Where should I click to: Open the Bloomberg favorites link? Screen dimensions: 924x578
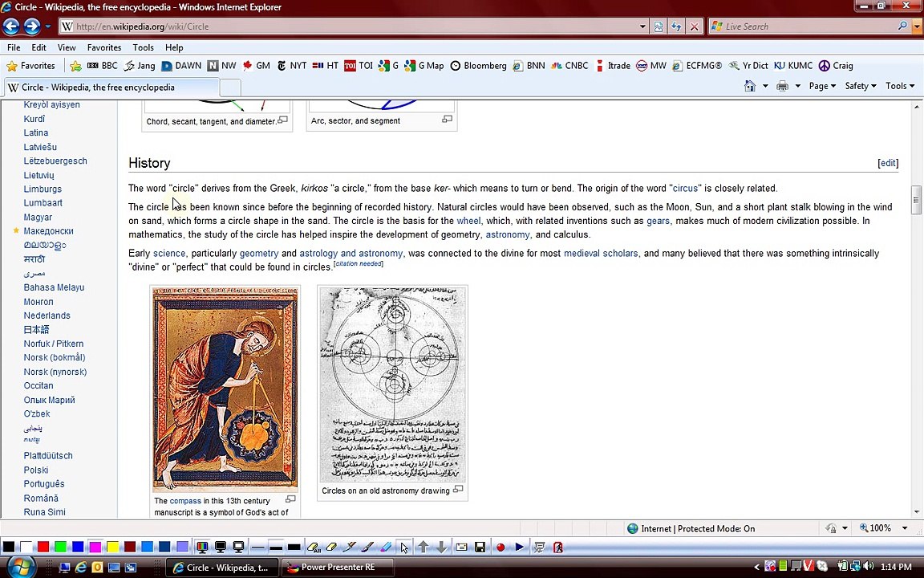coord(479,66)
